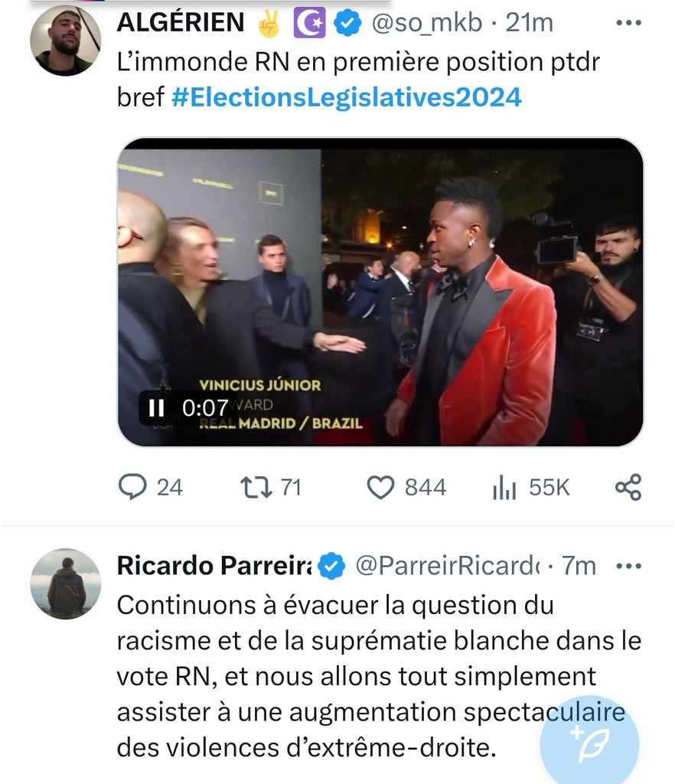
Task: Open more options for Ricardo Parreira's tweet
Action: click(x=628, y=566)
